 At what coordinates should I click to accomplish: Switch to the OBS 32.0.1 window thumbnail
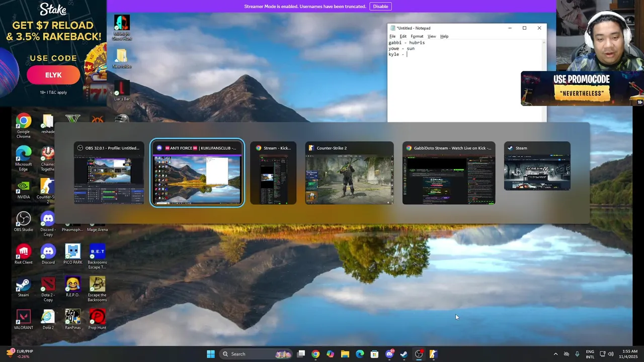coord(109,173)
